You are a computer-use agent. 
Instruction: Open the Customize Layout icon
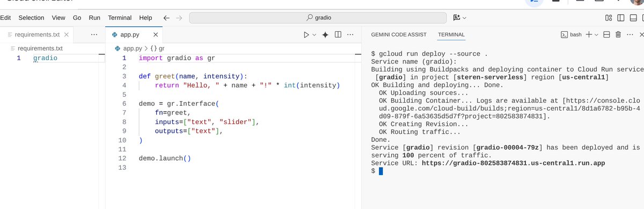pyautogui.click(x=609, y=18)
